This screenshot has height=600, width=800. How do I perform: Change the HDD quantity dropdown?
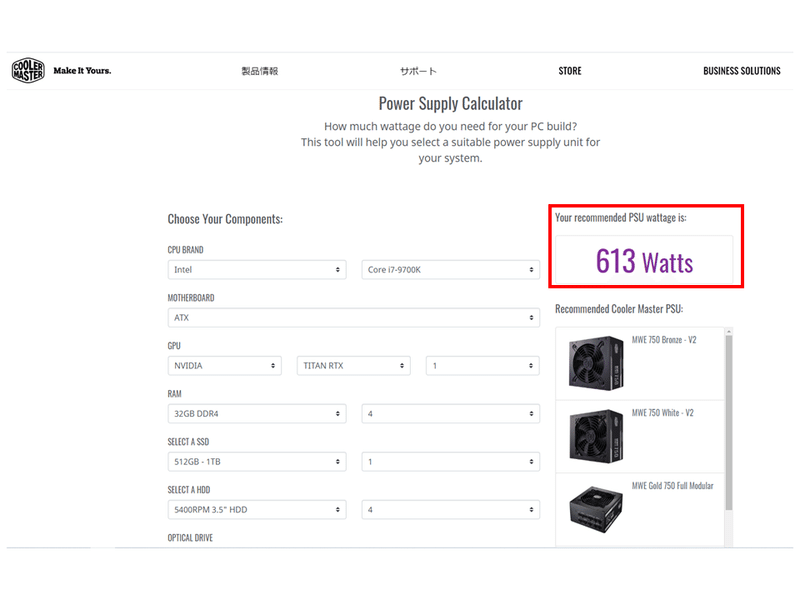[x=451, y=509]
